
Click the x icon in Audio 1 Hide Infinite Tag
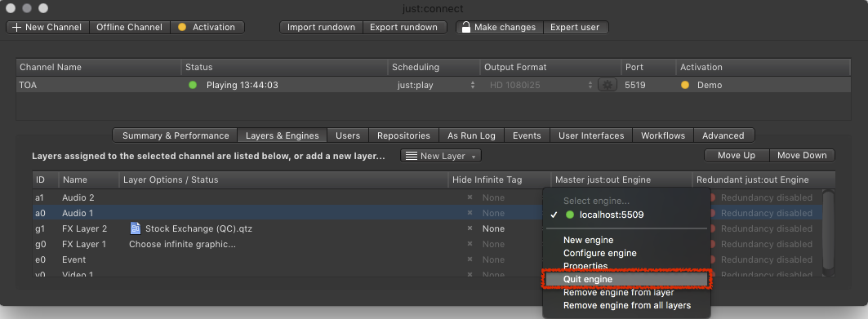tap(470, 213)
